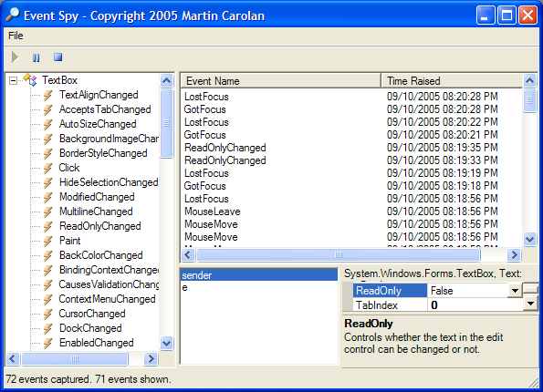Click event list vertical scrollbar thumb
Image resolution: width=543 pixels, height=392 pixels.
pyautogui.click(x=530, y=100)
